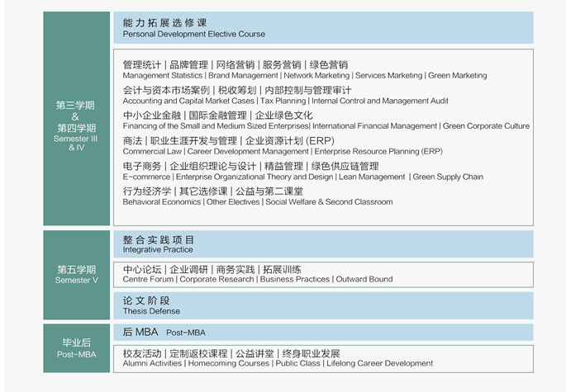Click 网络营销 course name

pos(235,65)
